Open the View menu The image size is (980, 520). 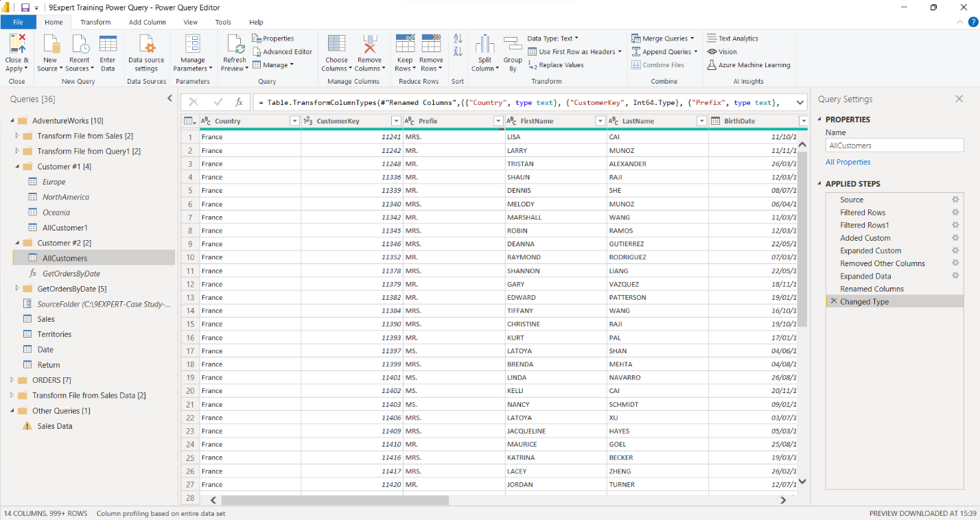click(x=189, y=21)
